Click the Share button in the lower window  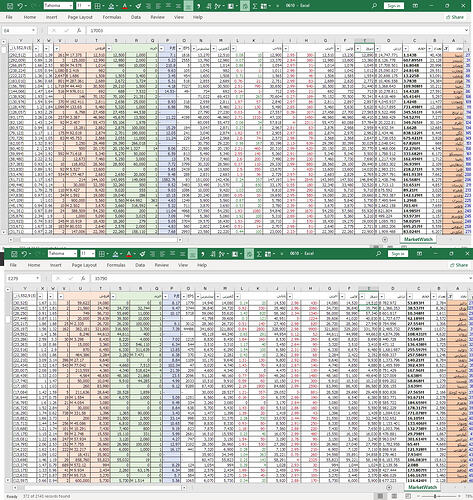(459, 265)
